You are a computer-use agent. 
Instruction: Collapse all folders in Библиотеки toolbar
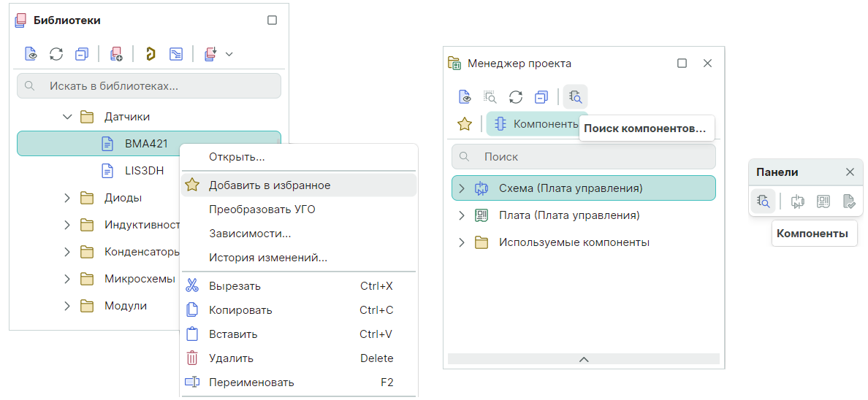click(x=81, y=53)
